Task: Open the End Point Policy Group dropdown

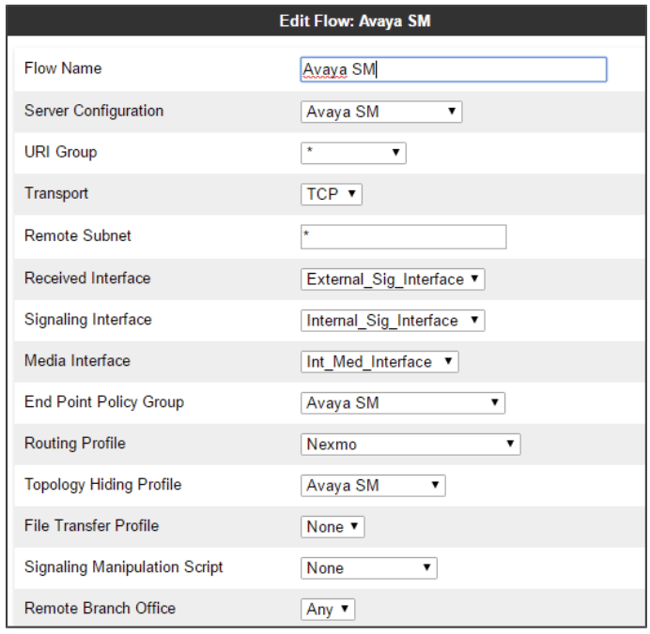Action: 403,403
